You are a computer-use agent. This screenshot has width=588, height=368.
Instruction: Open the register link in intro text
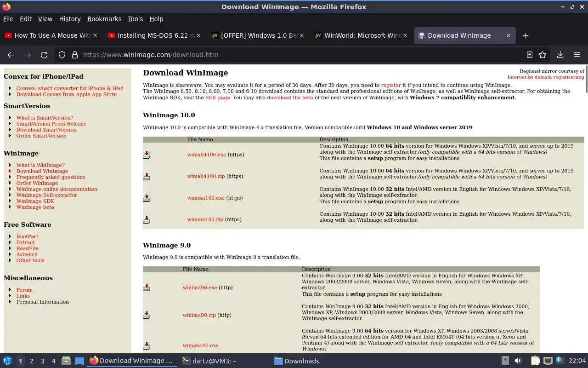[x=391, y=85]
